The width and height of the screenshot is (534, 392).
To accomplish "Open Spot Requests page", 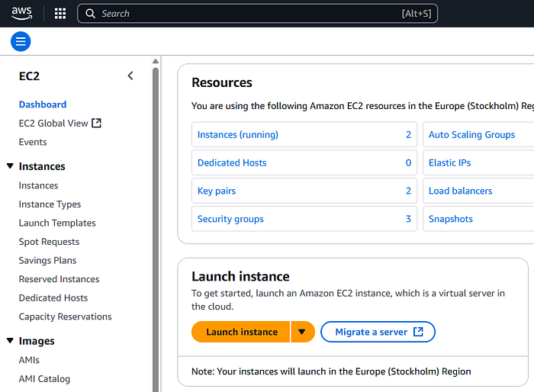I will [x=49, y=242].
